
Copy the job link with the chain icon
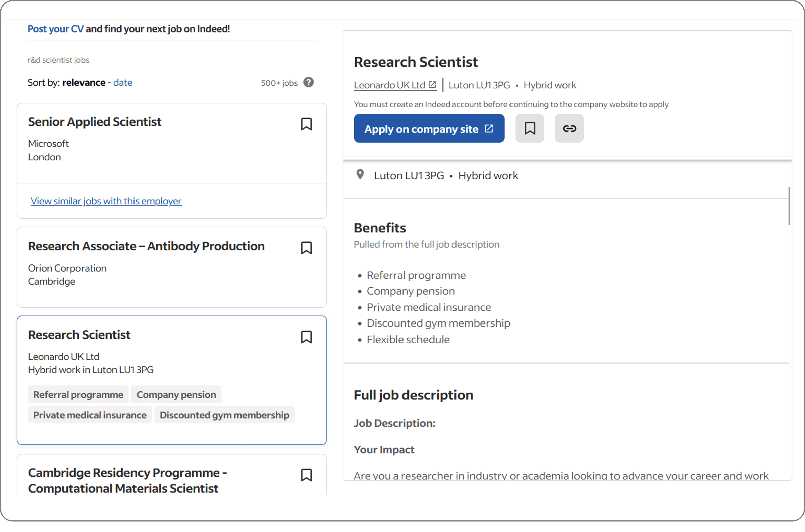click(x=569, y=129)
